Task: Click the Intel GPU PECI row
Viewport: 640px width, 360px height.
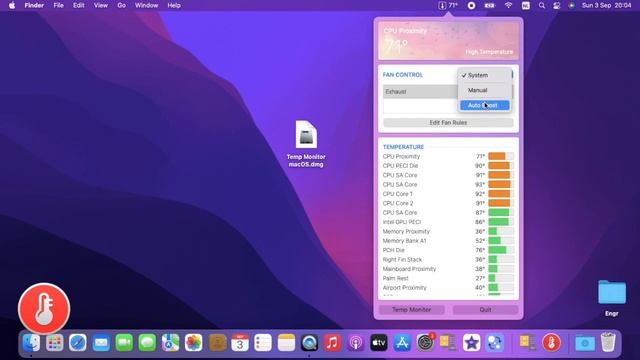Action: [x=448, y=222]
